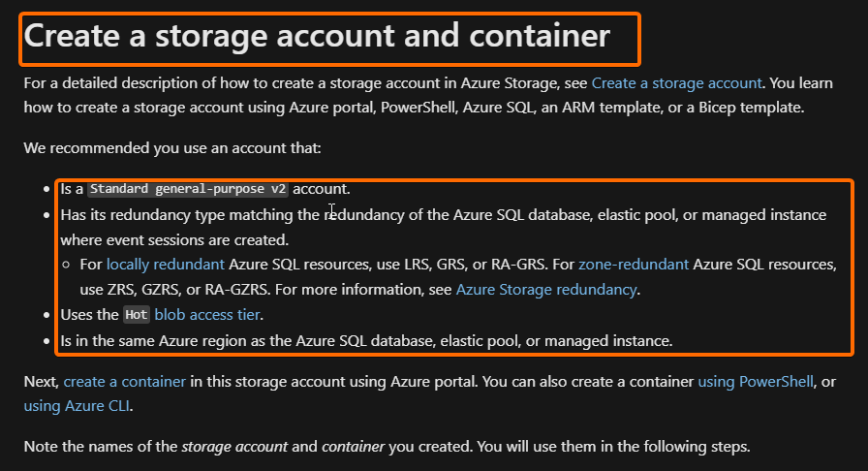The height and width of the screenshot is (471, 868).
Task: Open the "Create a storage account" hyperlink
Action: 677,83
